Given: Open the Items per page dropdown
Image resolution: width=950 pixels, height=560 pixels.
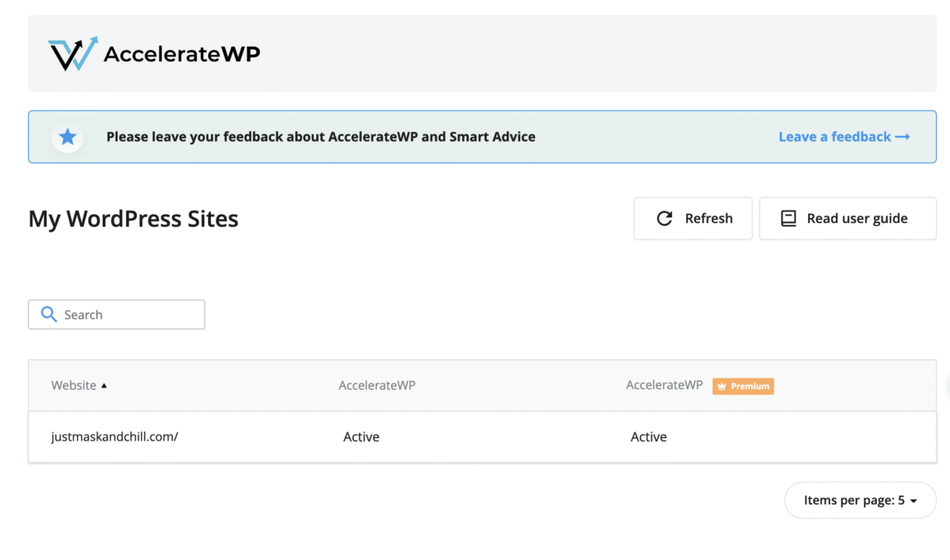Looking at the screenshot, I should (x=860, y=500).
